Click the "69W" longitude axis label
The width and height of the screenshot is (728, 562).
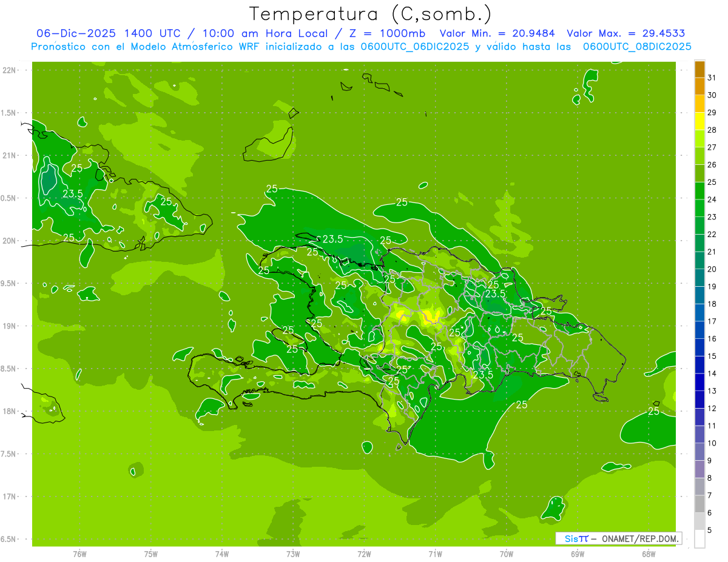pyautogui.click(x=578, y=554)
